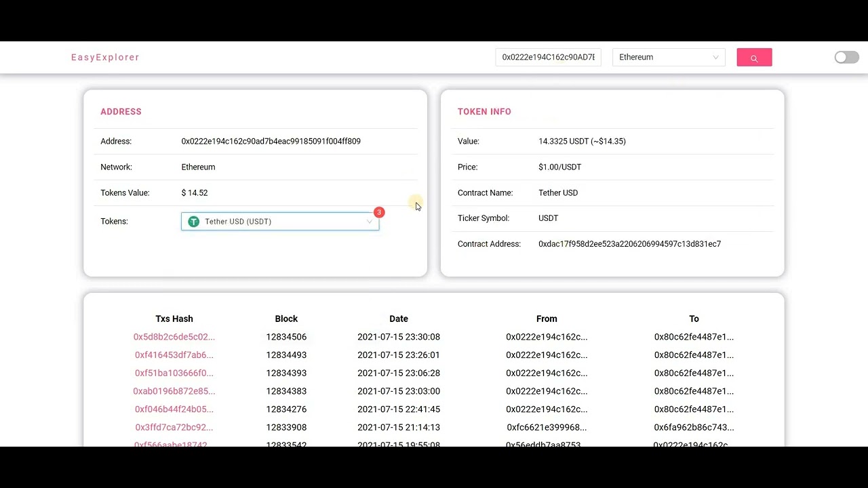Click date 2021-07-15 23:30:08
This screenshot has height=488, width=868.
[399, 337]
